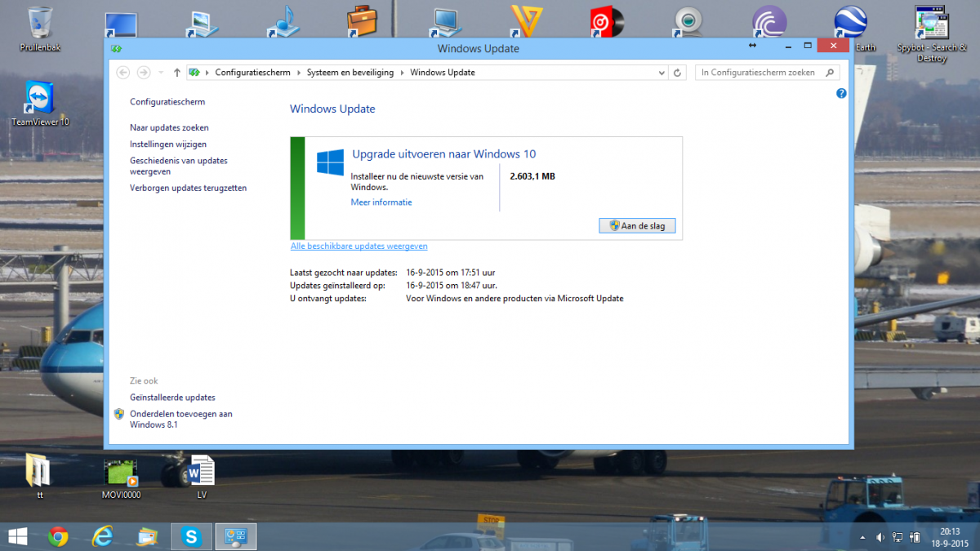Click the Configuratiescherm breadcrumb in address bar

coord(252,73)
